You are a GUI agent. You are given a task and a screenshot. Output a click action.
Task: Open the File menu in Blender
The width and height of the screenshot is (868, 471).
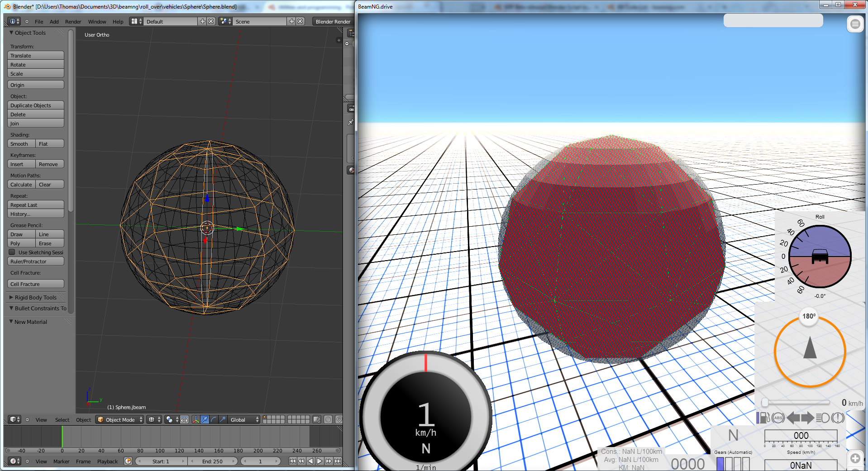point(39,21)
